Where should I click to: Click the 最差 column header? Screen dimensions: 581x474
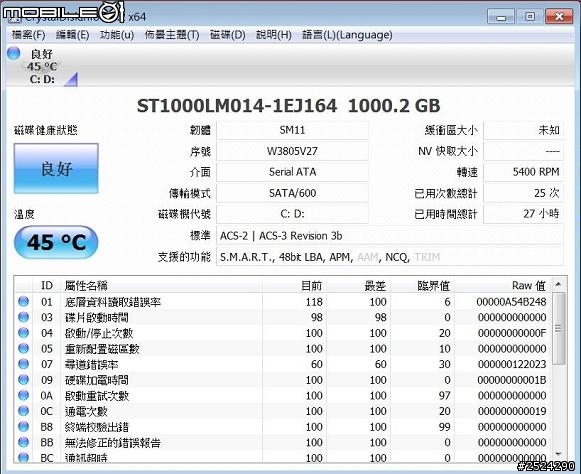(x=359, y=285)
